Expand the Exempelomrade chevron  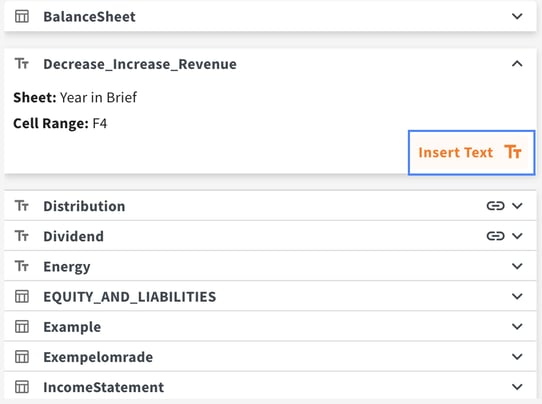[517, 357]
